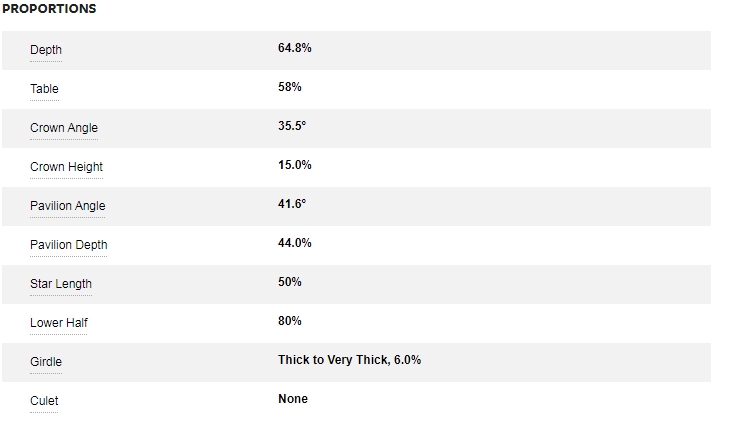Click the PROPORTIONS section heading
This screenshot has width=732, height=428.
click(49, 9)
